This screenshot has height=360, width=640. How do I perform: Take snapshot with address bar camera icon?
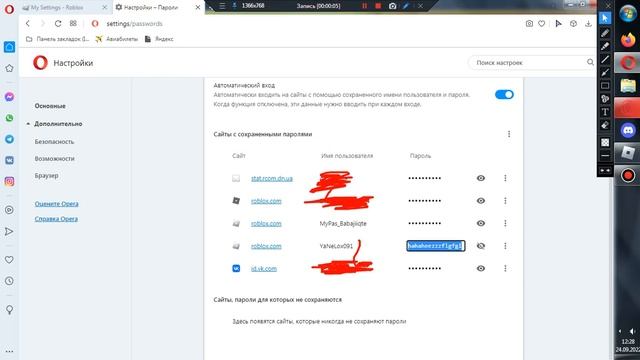pos(529,24)
